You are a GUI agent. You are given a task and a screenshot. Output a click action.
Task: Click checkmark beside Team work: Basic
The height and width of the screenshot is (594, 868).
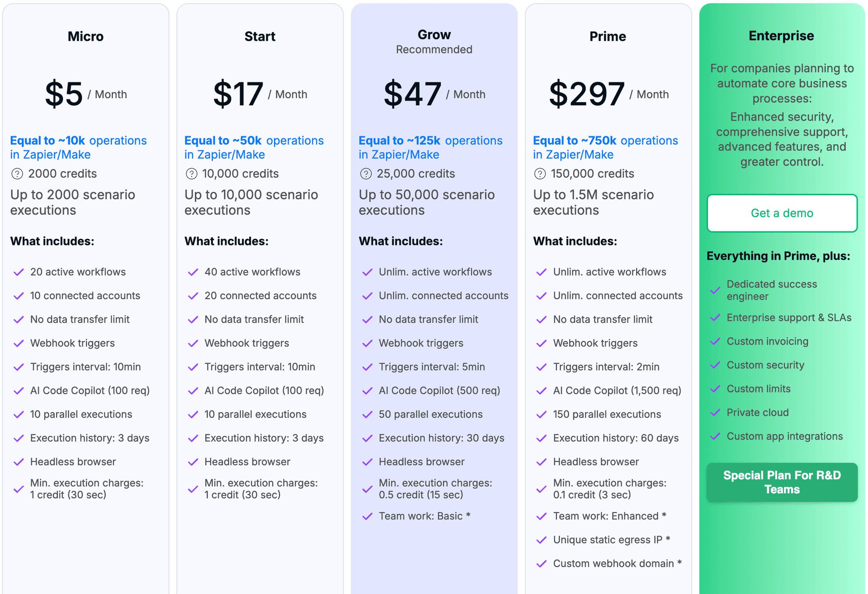click(x=367, y=516)
